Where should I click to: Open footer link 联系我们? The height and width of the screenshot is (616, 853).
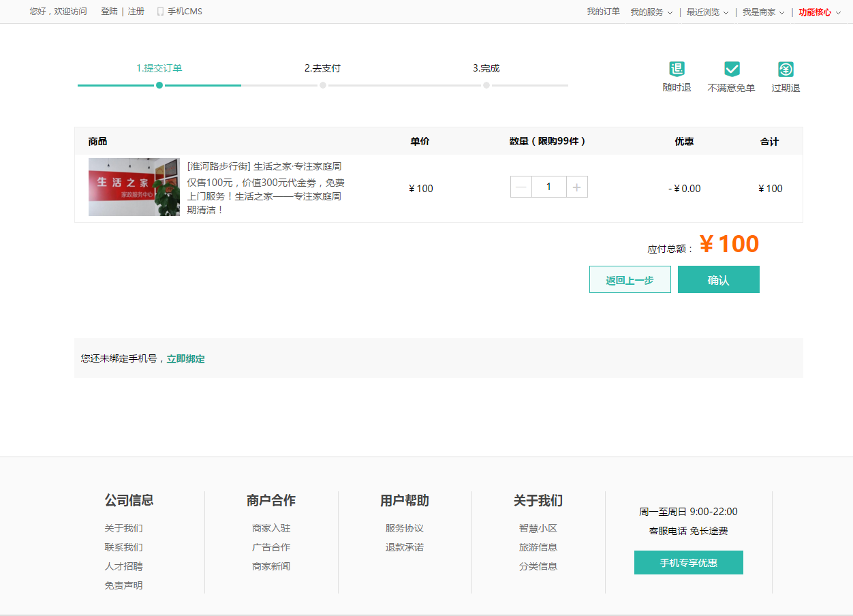click(123, 547)
